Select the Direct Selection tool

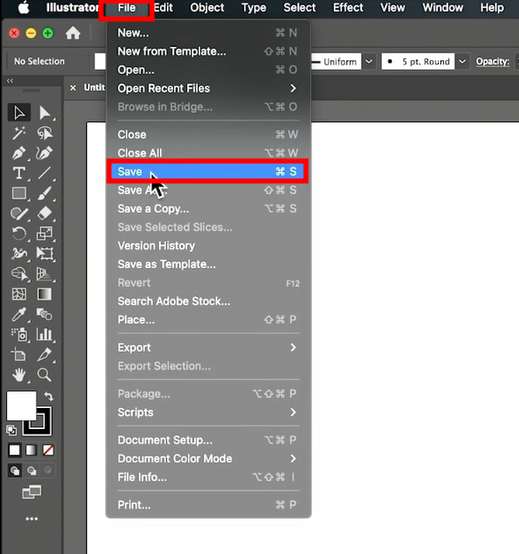(45, 113)
